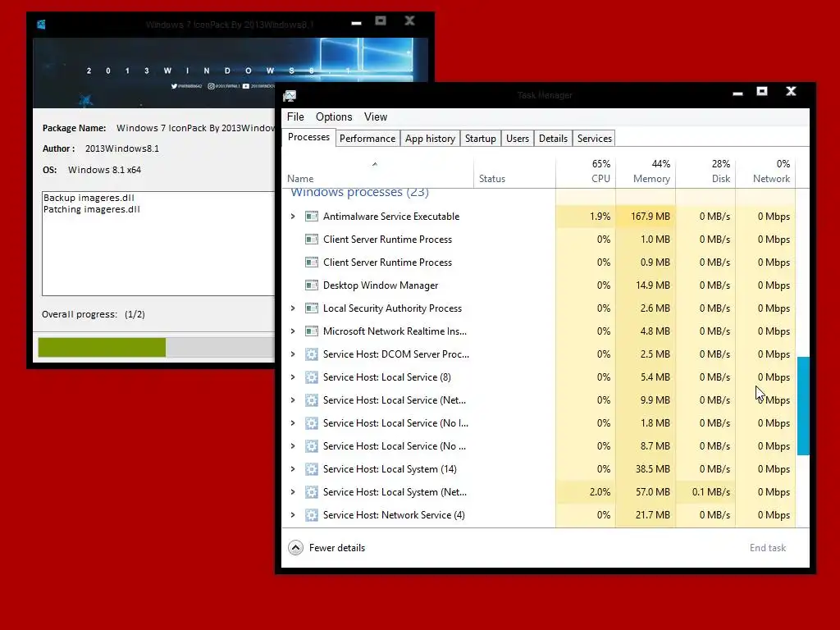Click the End task button
The width and height of the screenshot is (840, 630).
[768, 547]
